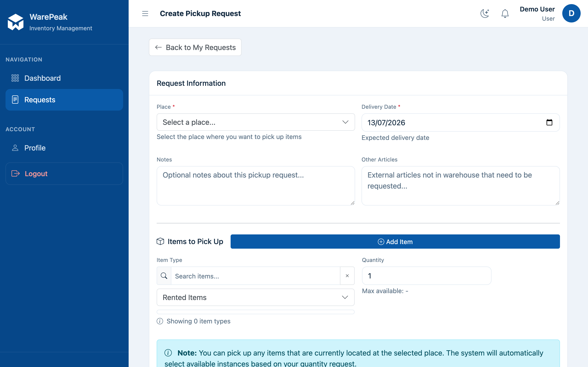
Task: Open the Demo User avatar
Action: pyautogui.click(x=571, y=13)
